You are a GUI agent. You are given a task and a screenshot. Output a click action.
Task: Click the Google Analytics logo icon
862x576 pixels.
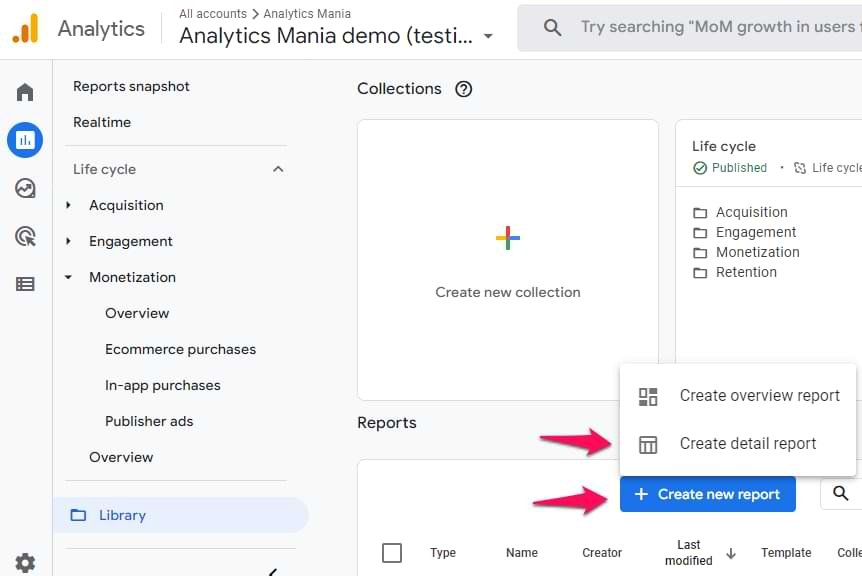pyautogui.click(x=25, y=29)
